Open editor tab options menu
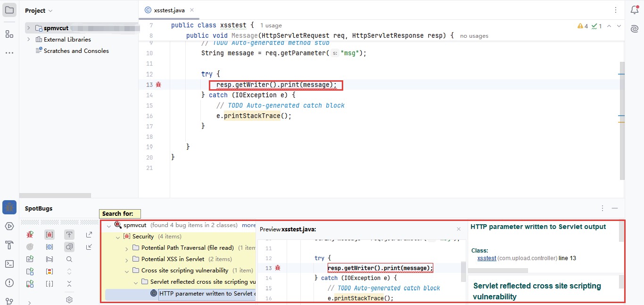This screenshot has width=644, height=305. pos(616,10)
